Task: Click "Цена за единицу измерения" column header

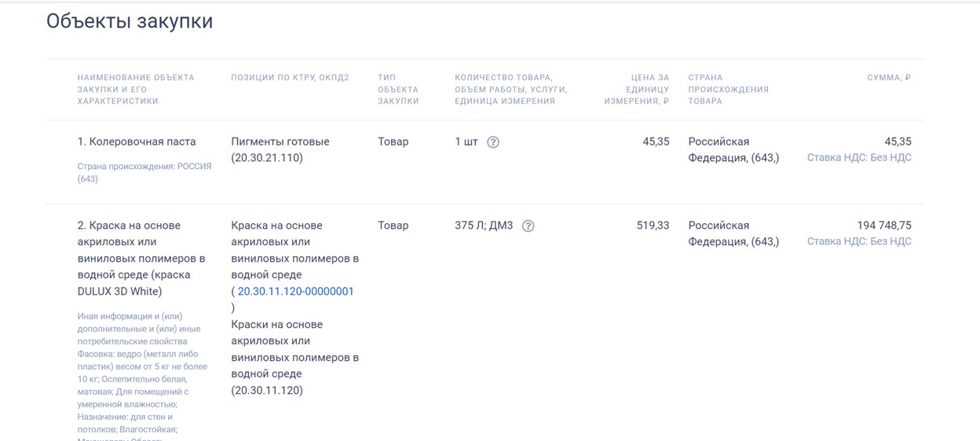Action: [637, 89]
